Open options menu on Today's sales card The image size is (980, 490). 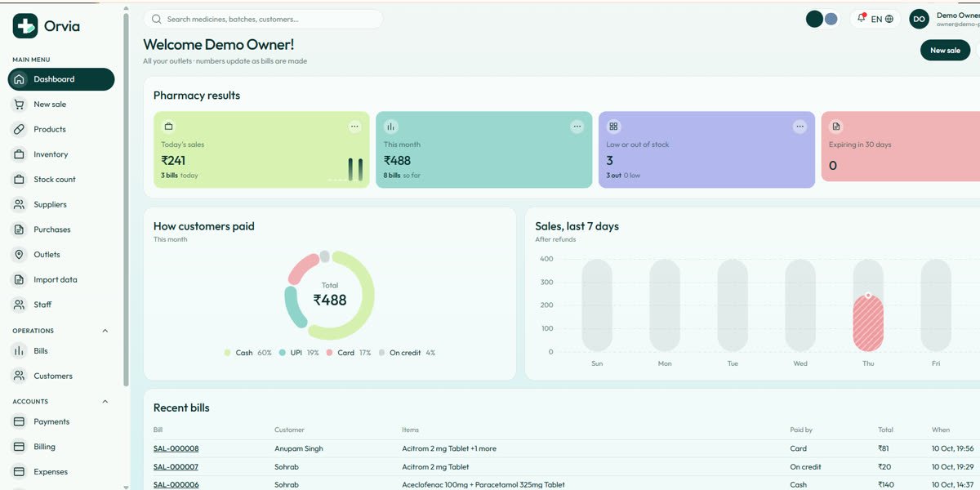click(x=354, y=127)
